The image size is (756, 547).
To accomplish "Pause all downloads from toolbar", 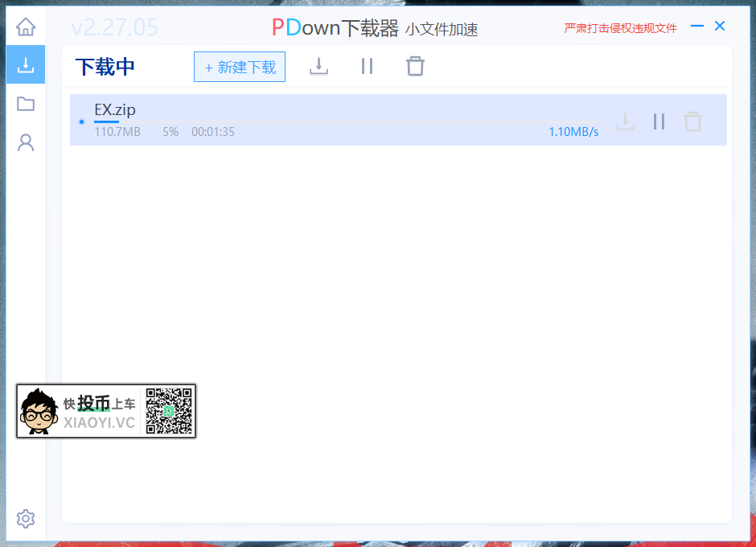I will 367,66.
